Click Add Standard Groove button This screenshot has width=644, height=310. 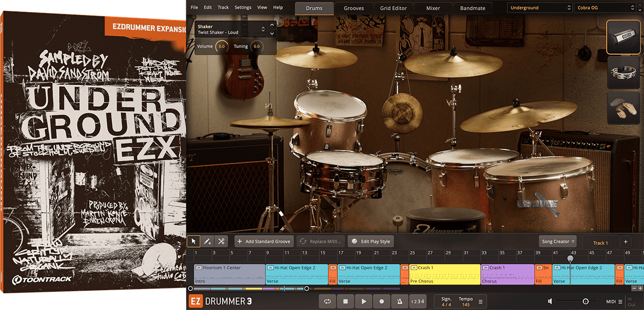coord(265,241)
